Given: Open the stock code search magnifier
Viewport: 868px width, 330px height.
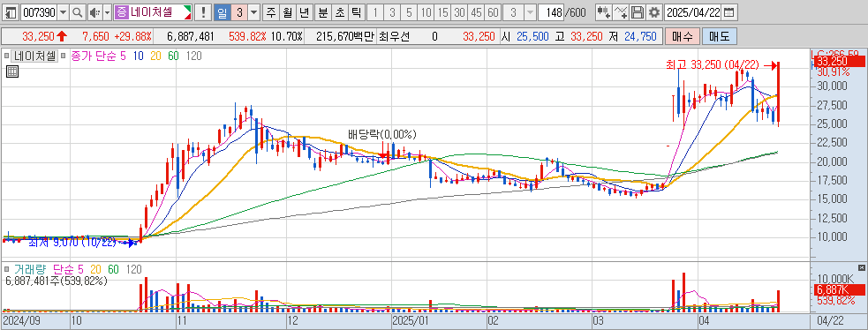Looking at the screenshot, I should [78, 12].
